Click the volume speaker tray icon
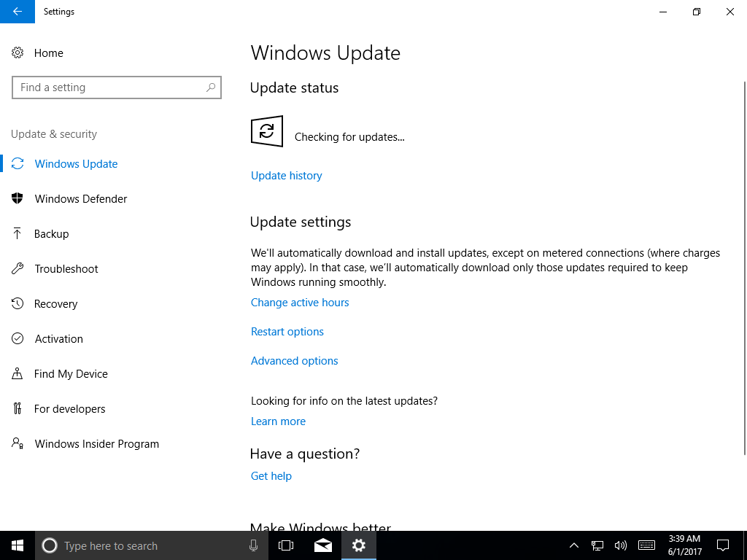The height and width of the screenshot is (560, 747). pyautogui.click(x=620, y=545)
